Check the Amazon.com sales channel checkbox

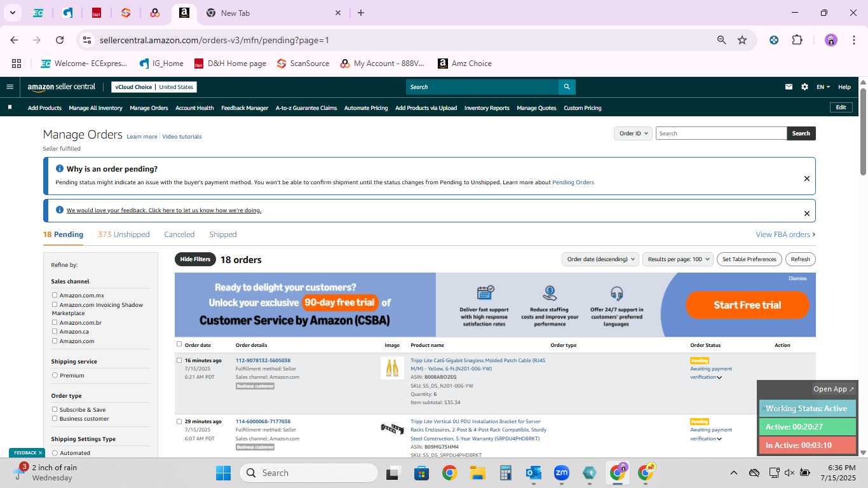(55, 341)
